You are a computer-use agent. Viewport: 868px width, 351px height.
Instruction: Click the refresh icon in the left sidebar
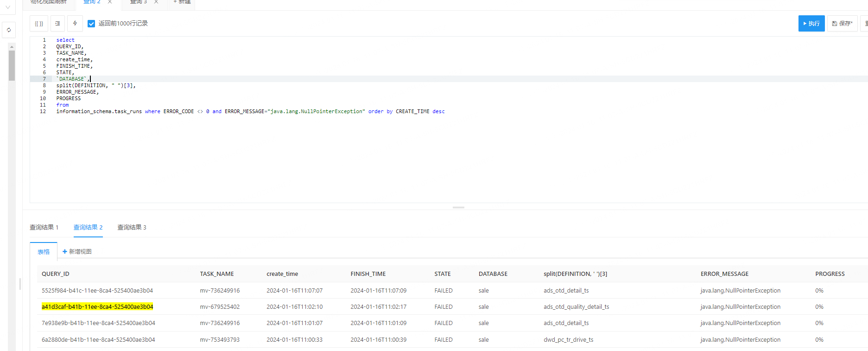coord(8,30)
